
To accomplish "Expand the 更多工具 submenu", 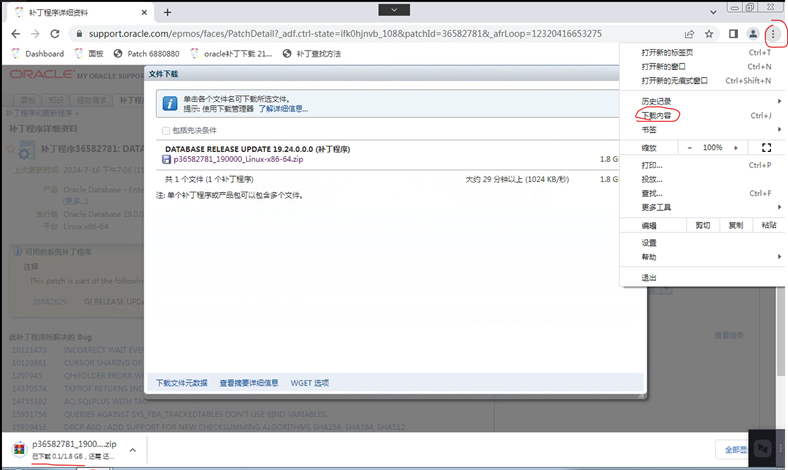I will (x=703, y=208).
